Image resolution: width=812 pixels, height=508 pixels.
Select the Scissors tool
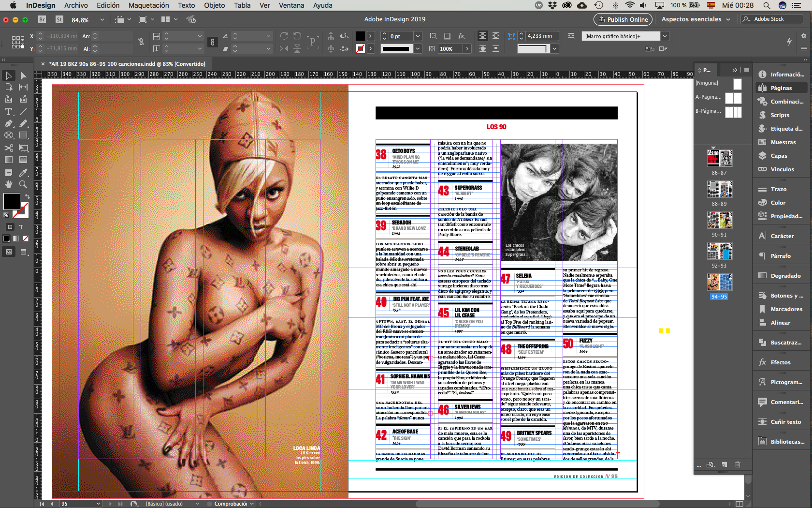coord(9,148)
